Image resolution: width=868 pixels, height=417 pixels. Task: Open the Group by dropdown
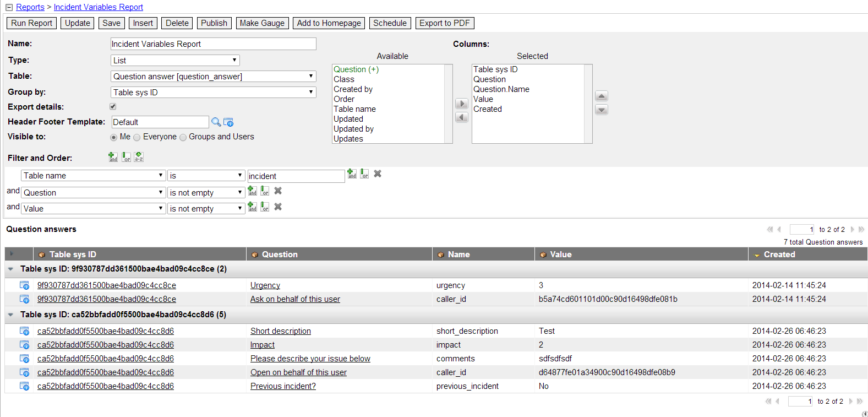pyautogui.click(x=214, y=93)
